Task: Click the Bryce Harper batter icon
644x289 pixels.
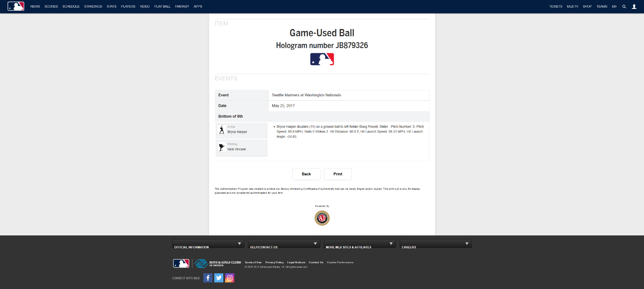Action: (x=221, y=130)
